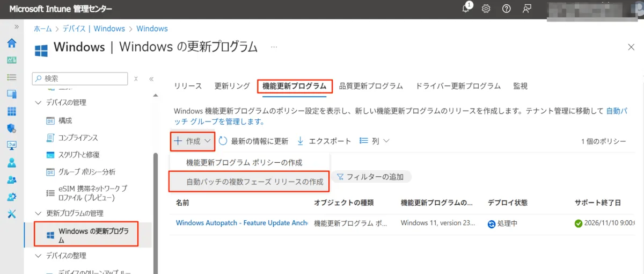Go to デバイス | Windows breadcrumb
The height and width of the screenshot is (274, 644).
(x=93, y=28)
